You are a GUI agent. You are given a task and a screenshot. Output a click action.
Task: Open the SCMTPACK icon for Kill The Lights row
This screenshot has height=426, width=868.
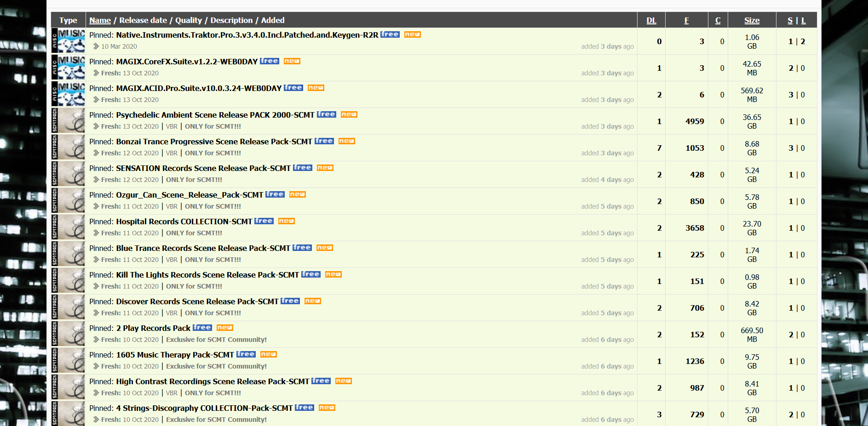point(68,281)
